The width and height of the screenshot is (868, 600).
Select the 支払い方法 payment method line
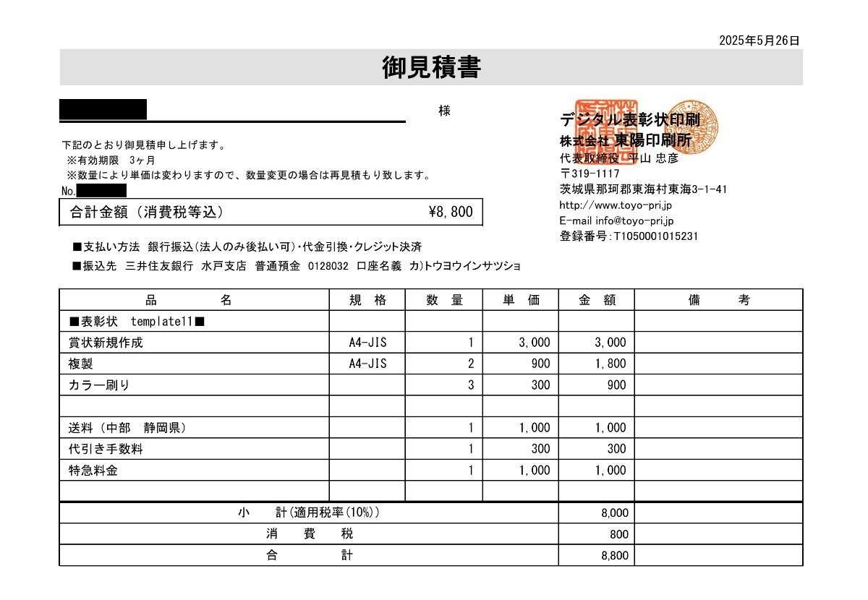click(247, 247)
